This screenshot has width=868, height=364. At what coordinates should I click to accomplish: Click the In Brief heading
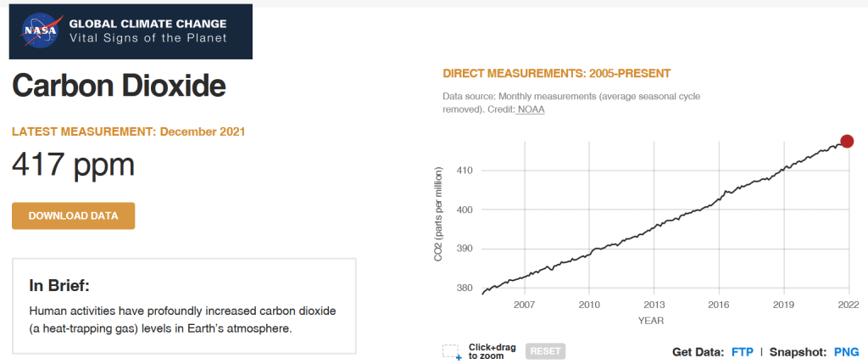coord(59,284)
